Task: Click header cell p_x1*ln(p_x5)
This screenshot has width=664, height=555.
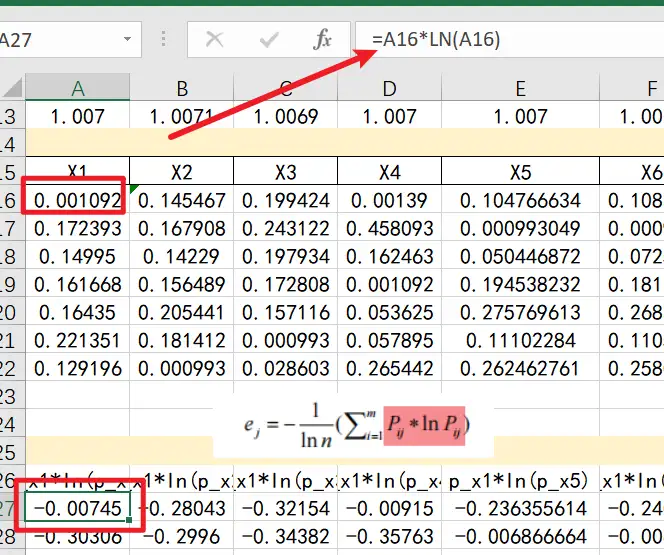Action: 520,481
